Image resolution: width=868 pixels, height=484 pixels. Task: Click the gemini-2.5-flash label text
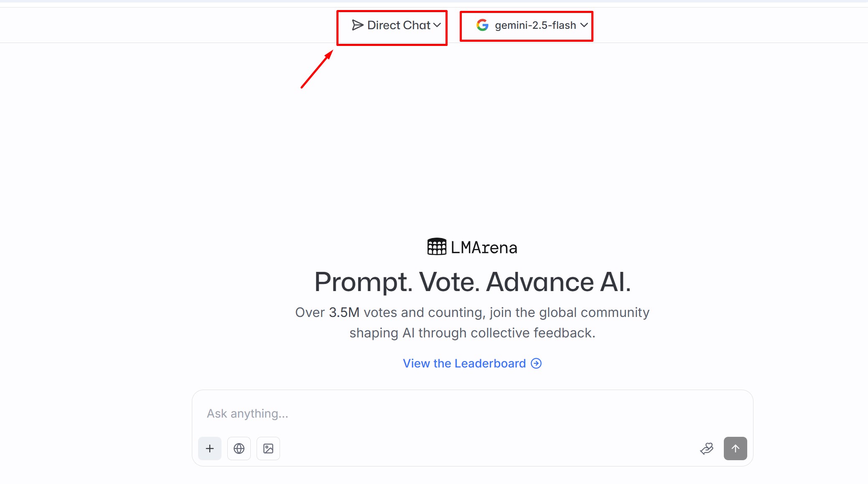(x=535, y=25)
